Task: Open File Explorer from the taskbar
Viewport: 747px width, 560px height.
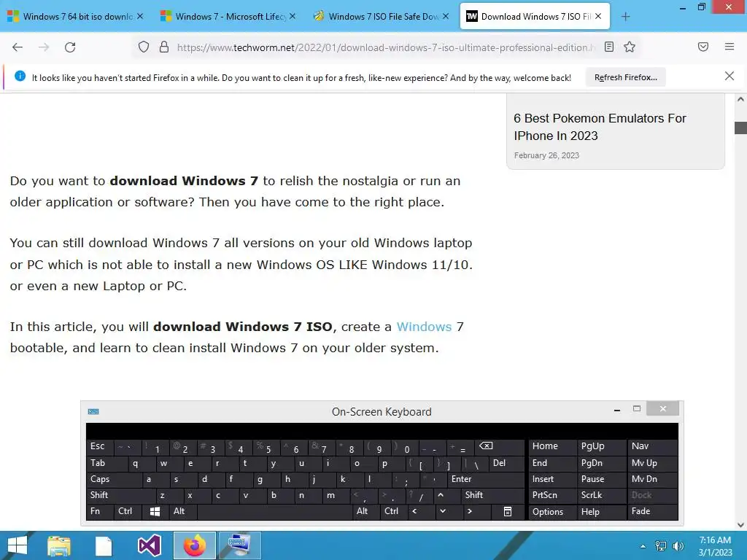Action: coord(59,545)
